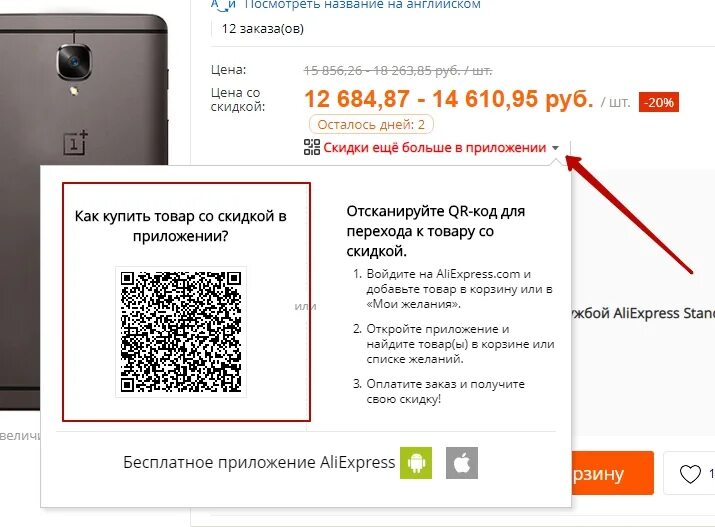Tap the grey Apple app icon
The width and height of the screenshot is (715, 527).
click(x=462, y=463)
